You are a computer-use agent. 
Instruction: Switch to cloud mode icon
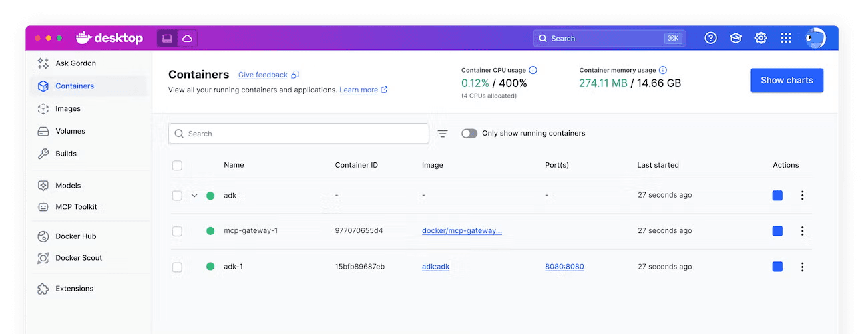click(x=188, y=39)
